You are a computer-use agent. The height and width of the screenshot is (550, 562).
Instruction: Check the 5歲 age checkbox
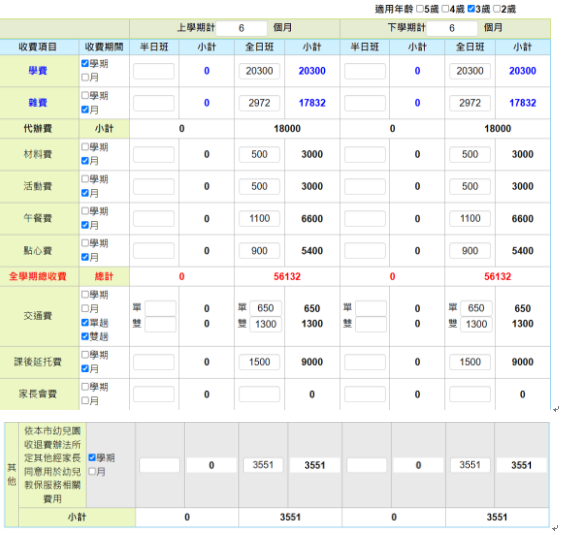[x=420, y=9]
